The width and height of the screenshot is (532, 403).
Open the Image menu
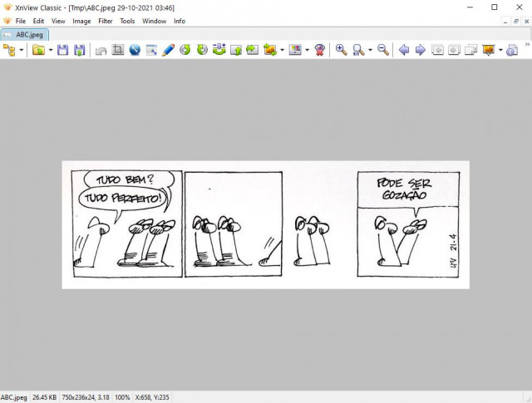coord(81,21)
